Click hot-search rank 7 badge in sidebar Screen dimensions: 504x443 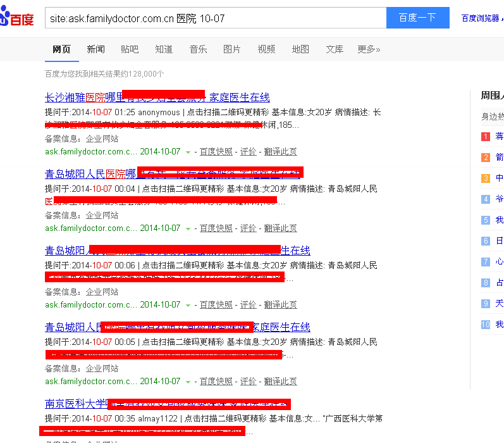pos(486,262)
